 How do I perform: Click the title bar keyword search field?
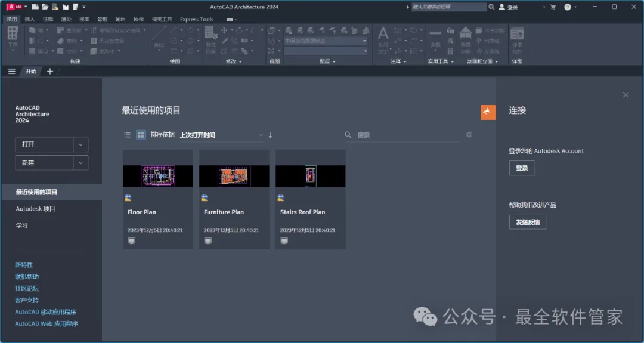pyautogui.click(x=448, y=7)
